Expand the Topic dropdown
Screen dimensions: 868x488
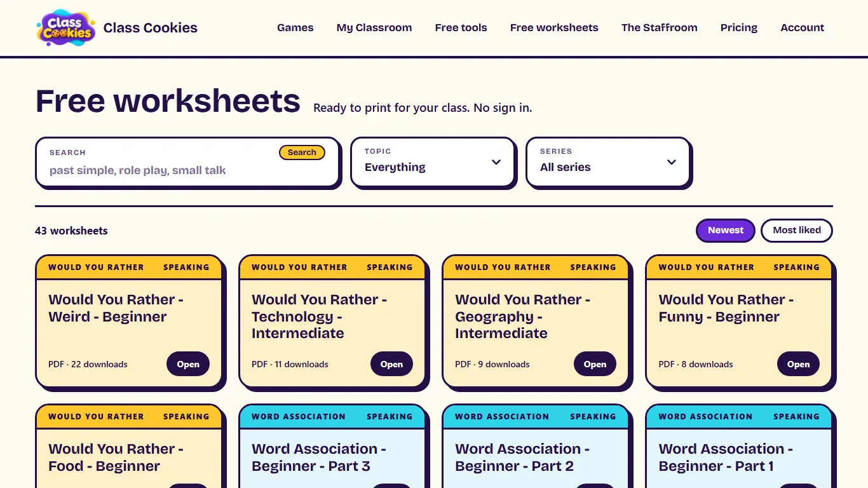click(432, 162)
